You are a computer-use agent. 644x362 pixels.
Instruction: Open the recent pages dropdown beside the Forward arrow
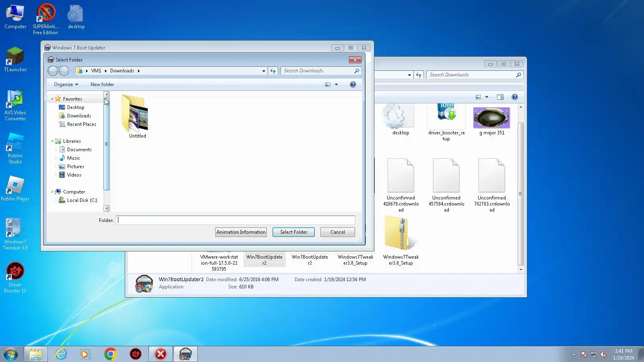click(72, 71)
